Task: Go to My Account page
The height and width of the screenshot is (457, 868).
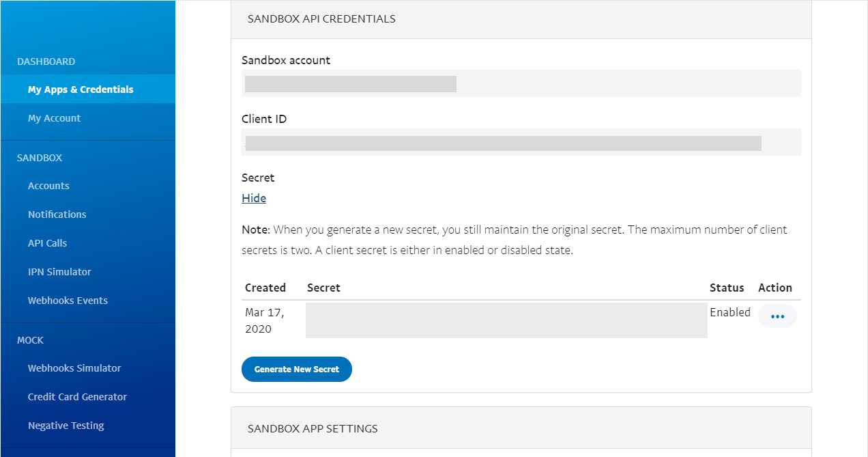Action: [54, 117]
